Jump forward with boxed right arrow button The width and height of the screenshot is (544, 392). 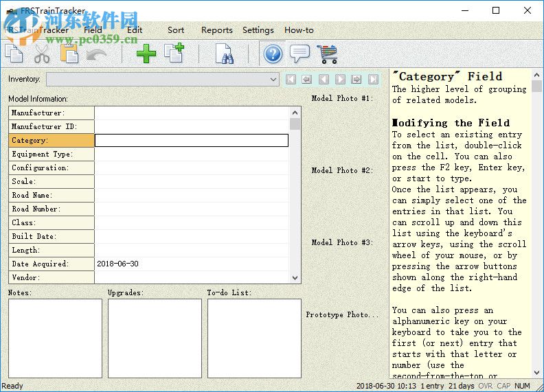356,80
